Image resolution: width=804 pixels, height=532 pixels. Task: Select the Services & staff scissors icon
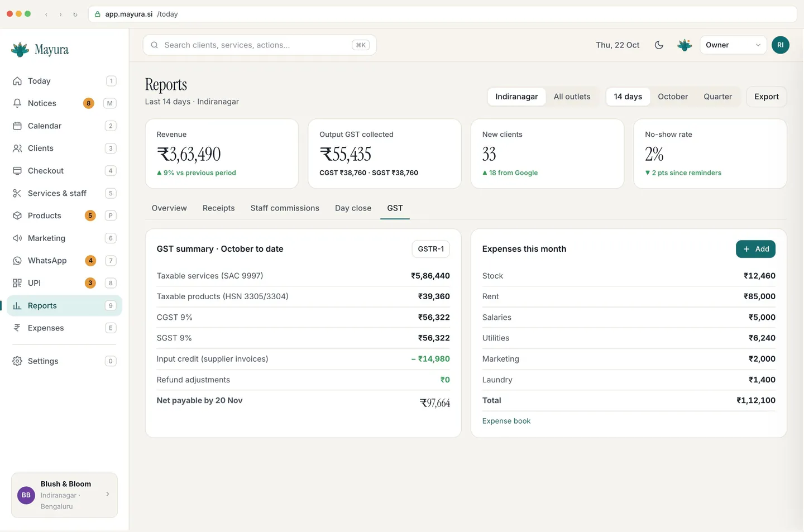(x=17, y=193)
